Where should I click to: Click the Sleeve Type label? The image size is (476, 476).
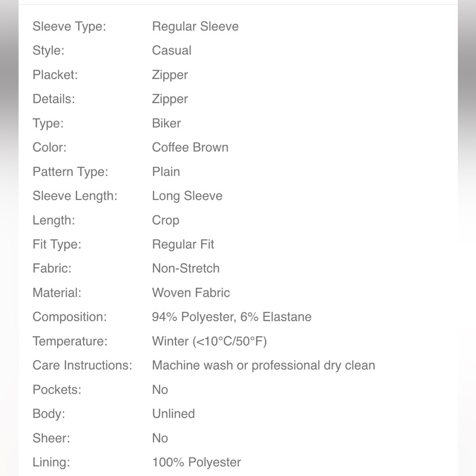(x=69, y=27)
